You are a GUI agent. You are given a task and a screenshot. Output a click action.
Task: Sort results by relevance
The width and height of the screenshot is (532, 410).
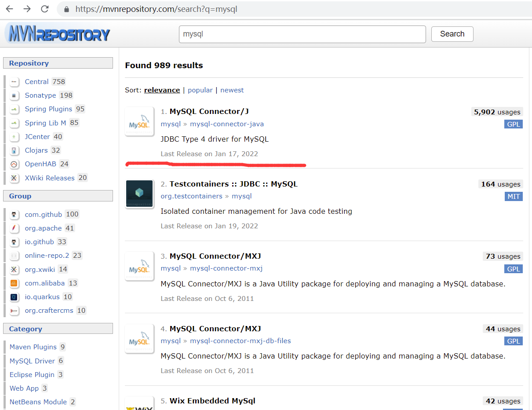[162, 90]
